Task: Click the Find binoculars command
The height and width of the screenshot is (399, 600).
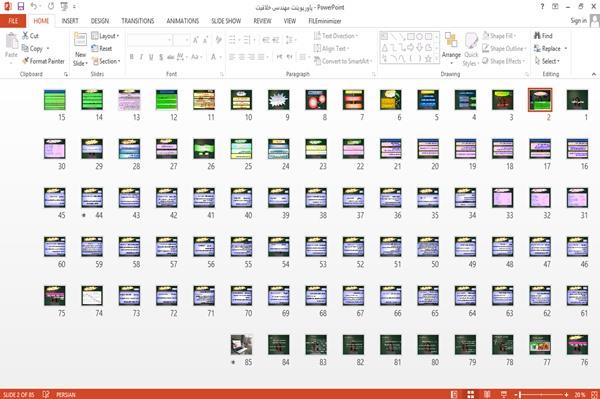Action: point(543,36)
